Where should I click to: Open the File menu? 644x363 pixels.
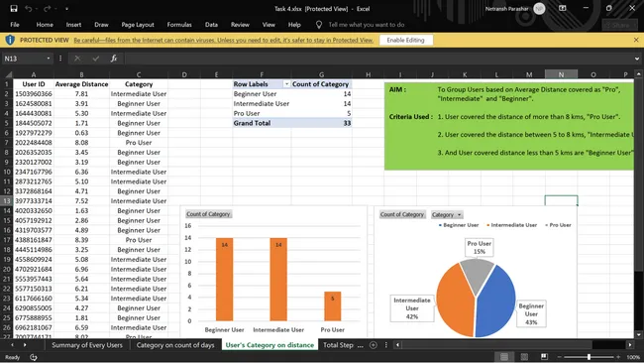click(15, 25)
